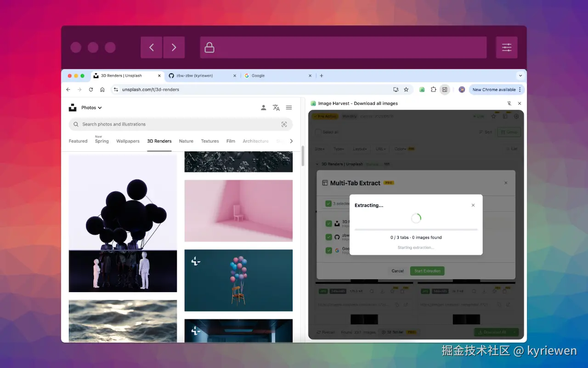This screenshot has width=588, height=368.
Task: Click the reverse search icon on right JPG card
Action: pyautogui.click(x=474, y=291)
